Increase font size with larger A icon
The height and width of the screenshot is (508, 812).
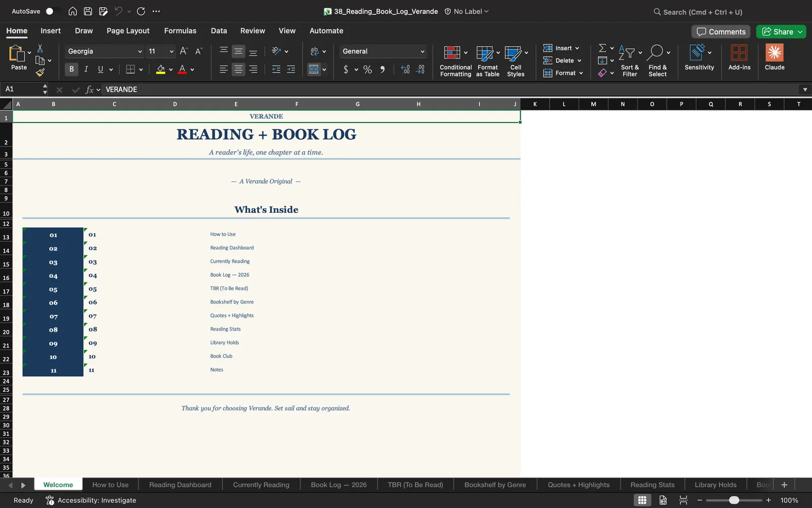184,51
